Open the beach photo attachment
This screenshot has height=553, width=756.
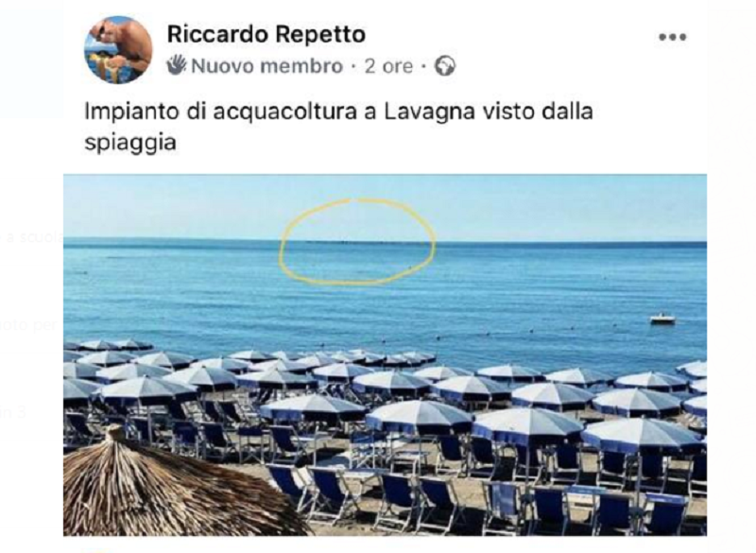385,354
